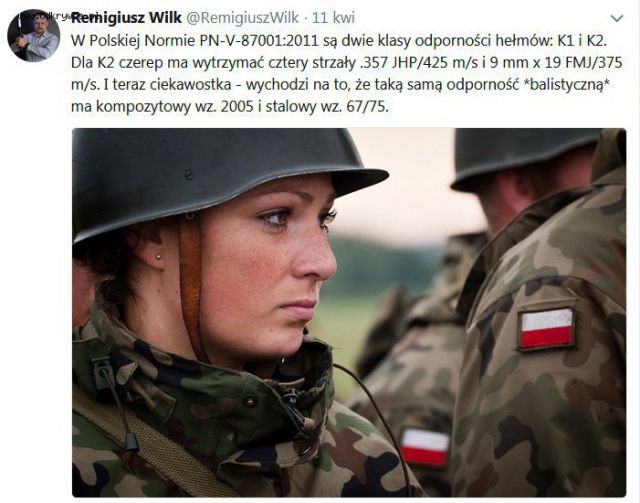Open tweet permalink via 11 kwi timestamp
The width and height of the screenshot is (640, 503).
click(333, 18)
